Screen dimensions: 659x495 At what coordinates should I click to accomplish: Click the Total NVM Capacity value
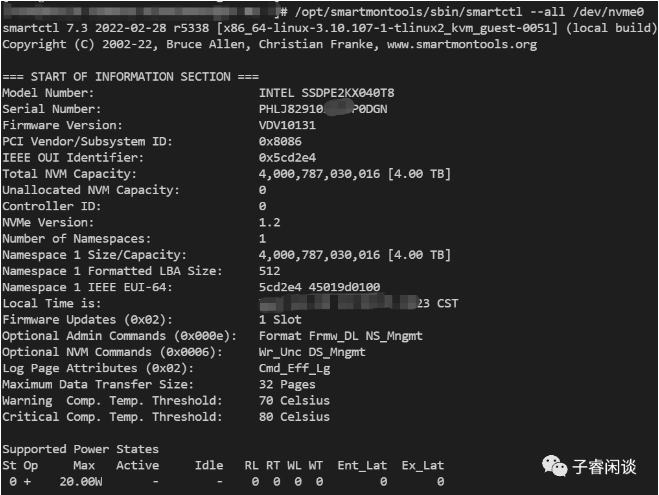click(355, 174)
